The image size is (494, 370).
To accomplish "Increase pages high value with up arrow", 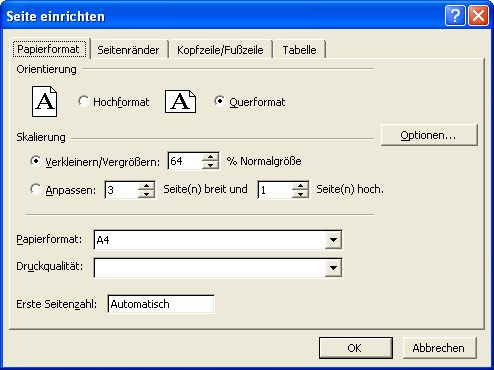I will (300, 186).
